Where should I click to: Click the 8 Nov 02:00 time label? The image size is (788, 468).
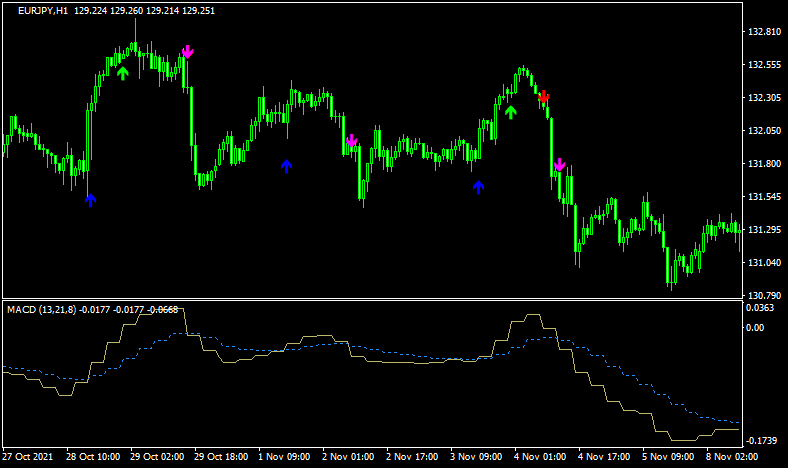pyautogui.click(x=732, y=457)
